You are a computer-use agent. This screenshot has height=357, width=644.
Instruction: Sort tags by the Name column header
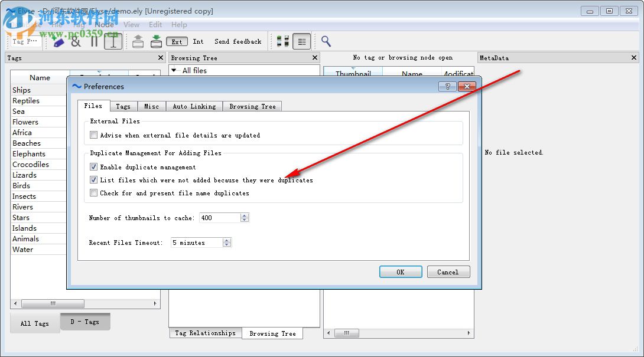40,77
